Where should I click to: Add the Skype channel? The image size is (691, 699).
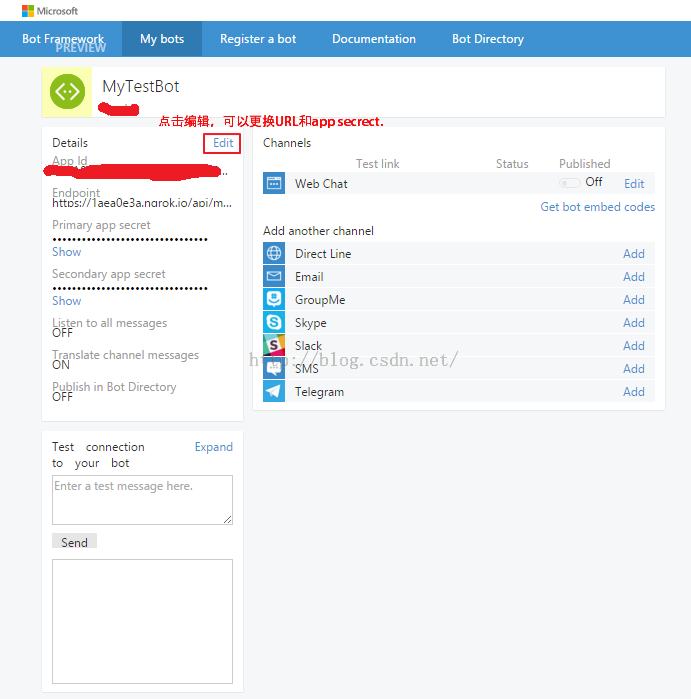coord(633,323)
